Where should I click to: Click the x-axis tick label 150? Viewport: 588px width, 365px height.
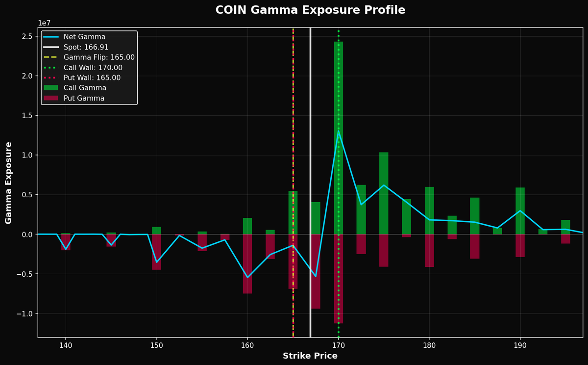(157, 345)
